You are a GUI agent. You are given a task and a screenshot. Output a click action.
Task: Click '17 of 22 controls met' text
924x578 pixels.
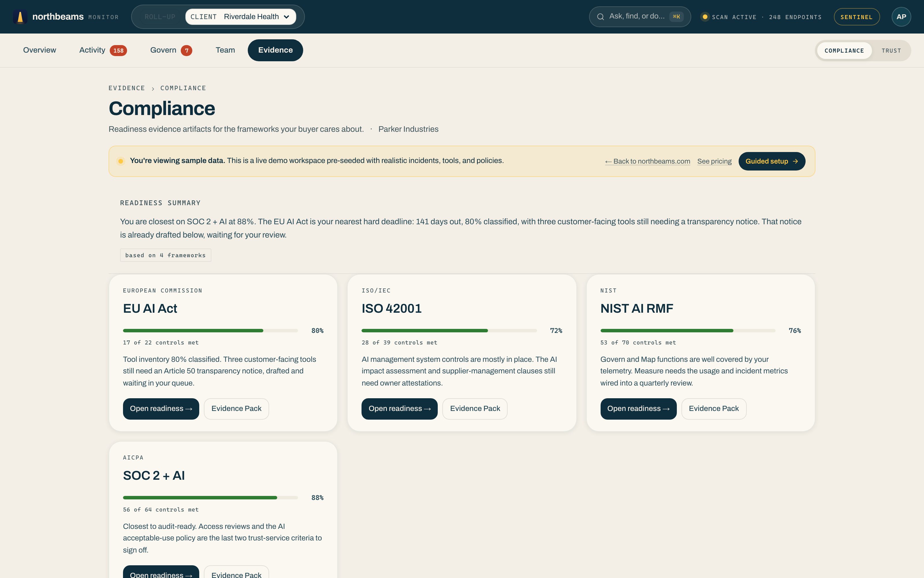tap(161, 343)
